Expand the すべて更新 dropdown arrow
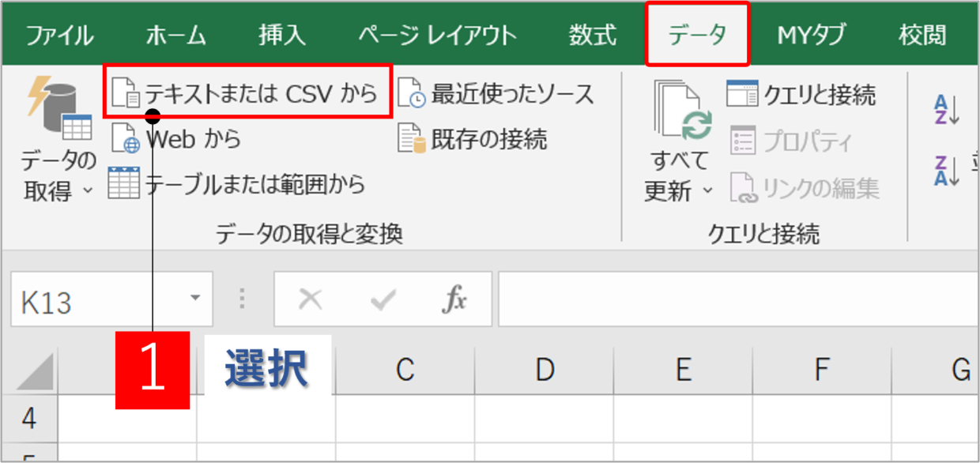The height and width of the screenshot is (463, 980). [707, 191]
